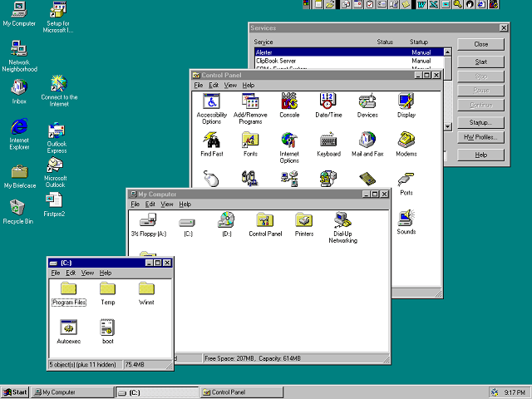Select the My Briefcase icon
532x399 pixels.
pyautogui.click(x=20, y=176)
